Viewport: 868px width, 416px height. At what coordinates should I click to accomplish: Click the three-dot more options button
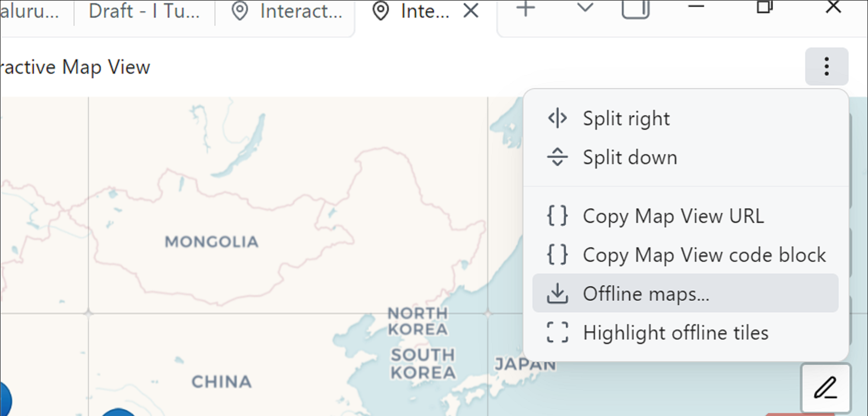(826, 67)
